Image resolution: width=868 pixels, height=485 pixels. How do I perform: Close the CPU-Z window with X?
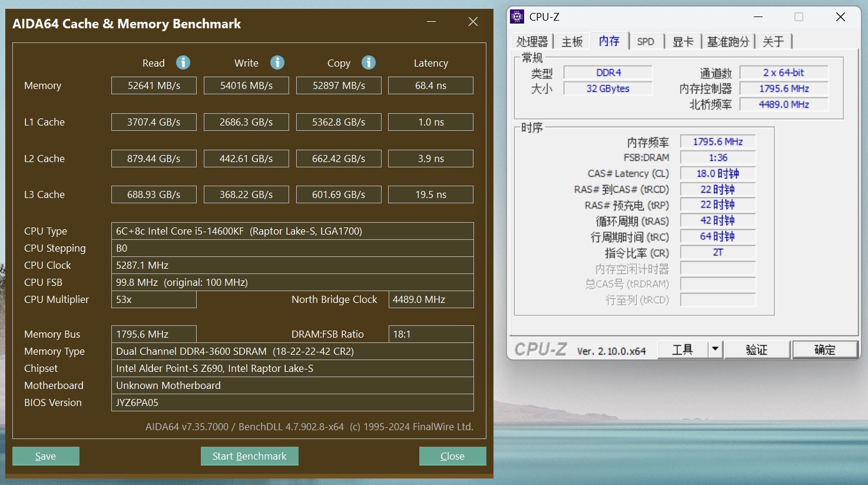[840, 17]
